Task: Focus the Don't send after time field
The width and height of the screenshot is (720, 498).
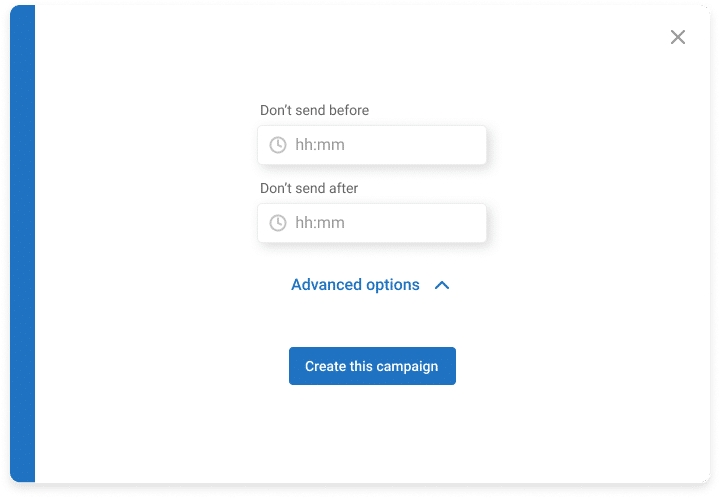Action: [372, 223]
